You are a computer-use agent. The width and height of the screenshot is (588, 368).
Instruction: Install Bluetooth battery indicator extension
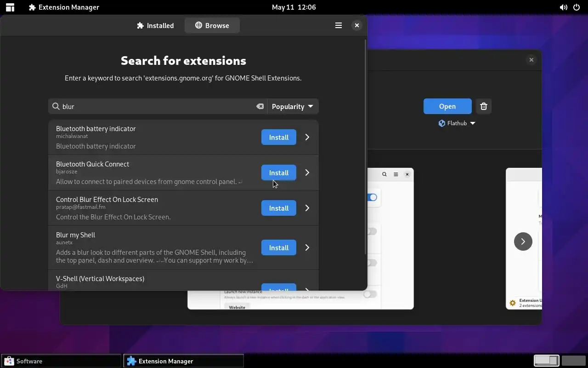279,137
